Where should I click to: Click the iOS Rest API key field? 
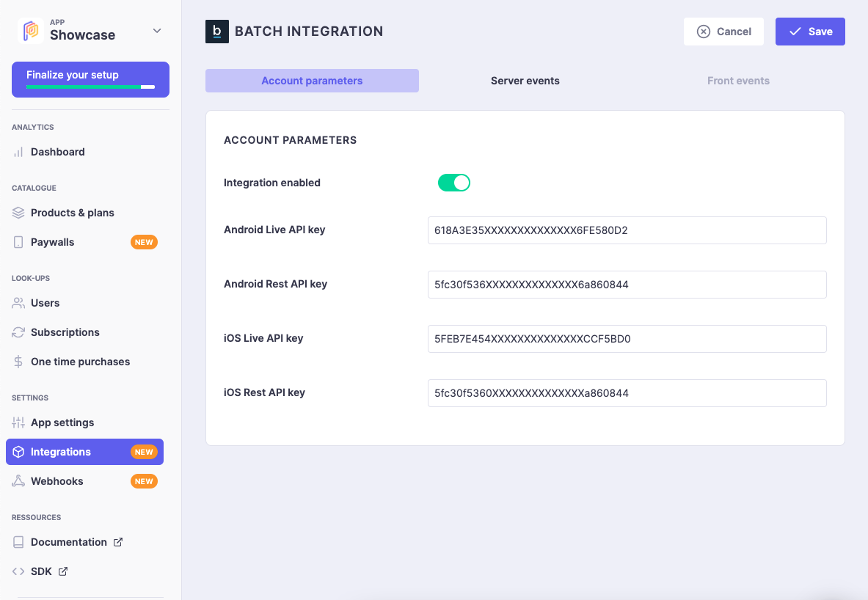pos(627,393)
